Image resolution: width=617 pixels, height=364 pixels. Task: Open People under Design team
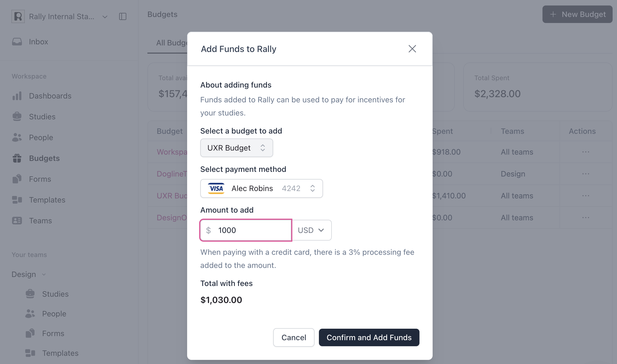coord(54,314)
